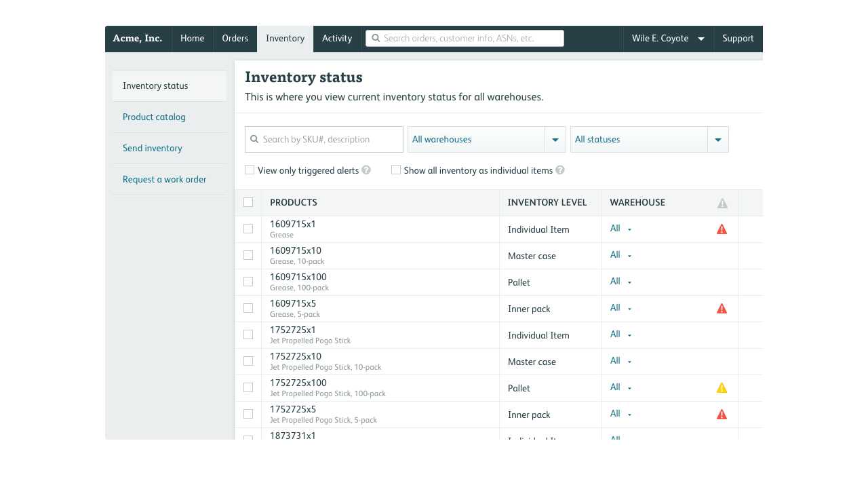Click the red alert icon for 1609715x5 row
Viewport: 868px width, 500px height.
click(x=722, y=309)
